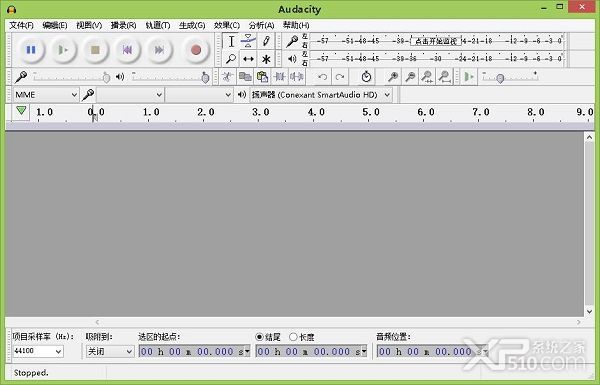Screen dimensions: 600x385
Task: Click Play-at-Speed green arrow icon
Action: tap(469, 77)
